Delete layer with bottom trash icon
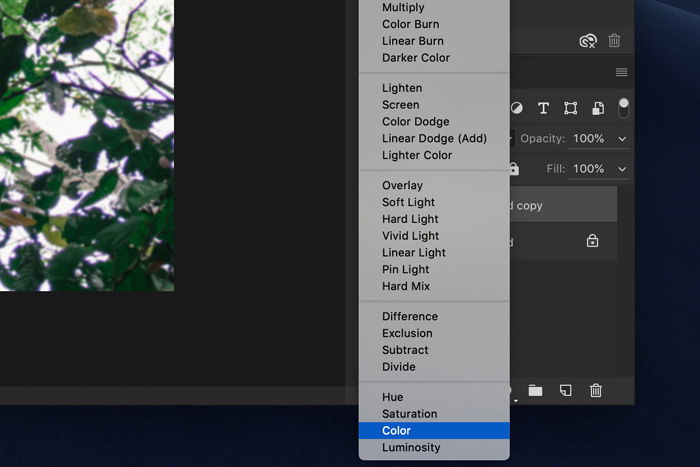Viewport: 700px width, 467px height. (x=596, y=391)
